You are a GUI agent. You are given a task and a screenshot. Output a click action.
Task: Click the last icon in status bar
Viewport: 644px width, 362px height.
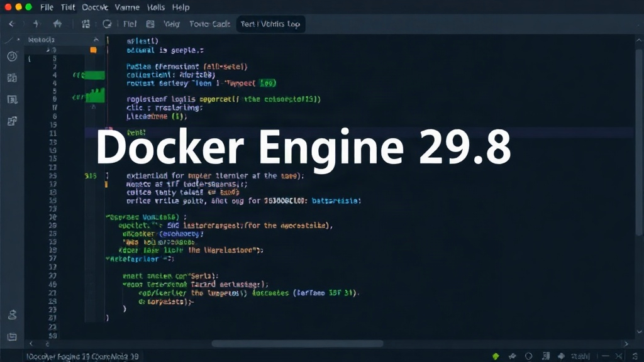tap(635, 356)
